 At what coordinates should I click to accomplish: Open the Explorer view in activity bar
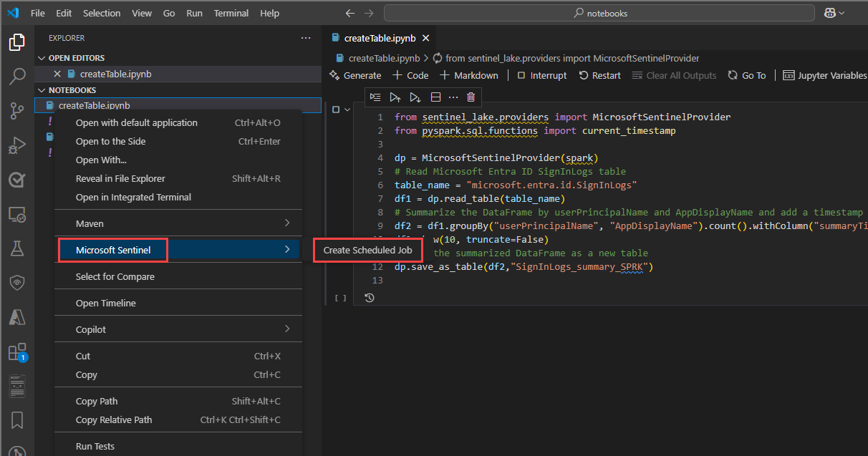[x=16, y=43]
